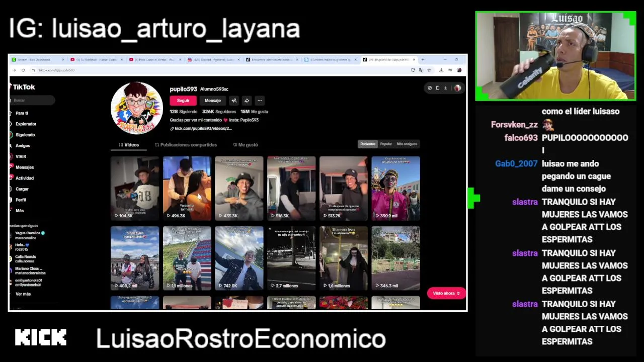
Task: Open the three-dots more options on profile
Action: (259, 101)
